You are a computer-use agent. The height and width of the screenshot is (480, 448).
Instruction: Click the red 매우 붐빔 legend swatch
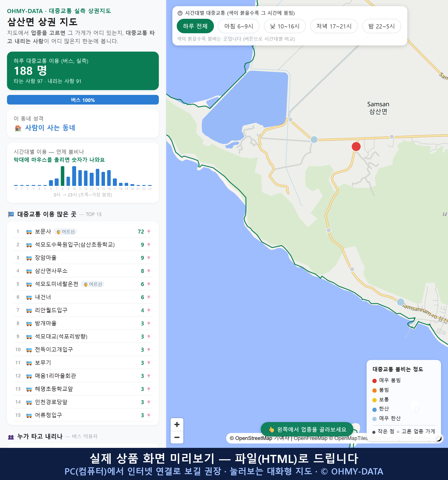[x=374, y=381]
